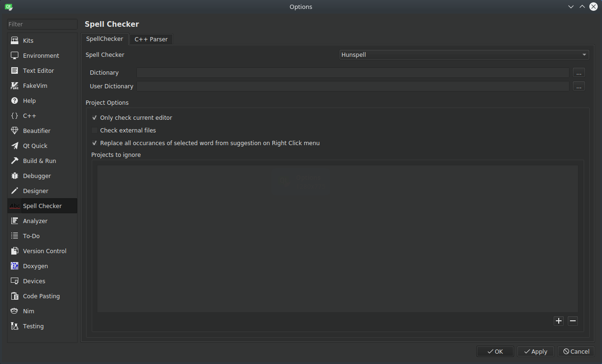Click the Filter search field

[42, 24]
